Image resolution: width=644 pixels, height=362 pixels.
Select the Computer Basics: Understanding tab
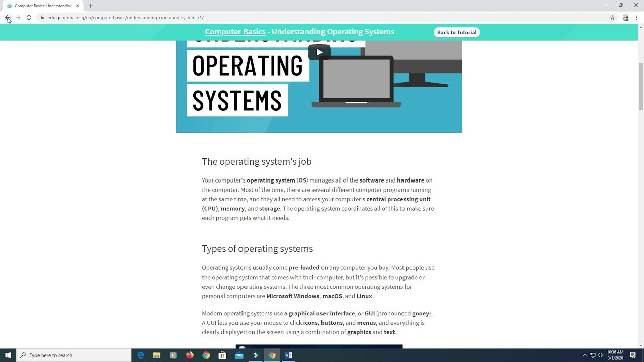click(x=43, y=6)
